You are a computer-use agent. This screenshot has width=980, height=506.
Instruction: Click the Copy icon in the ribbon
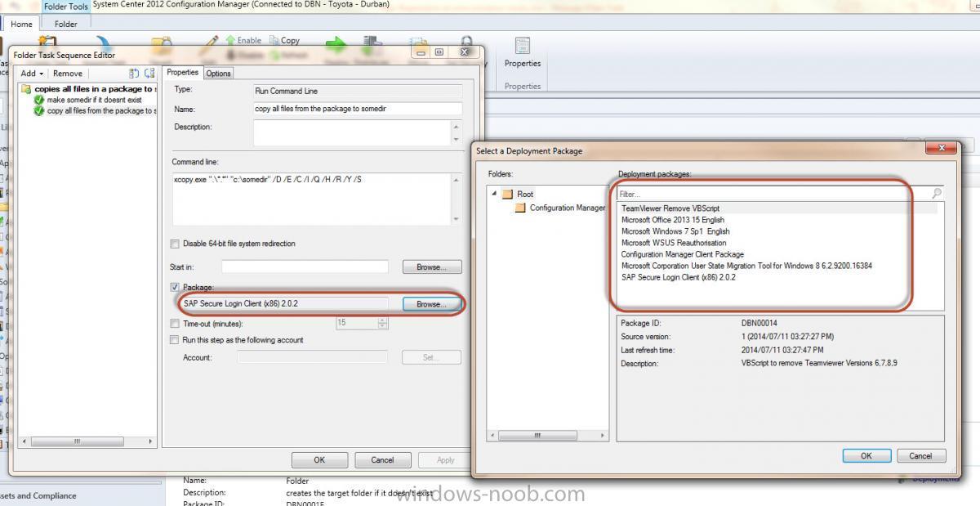(x=274, y=40)
